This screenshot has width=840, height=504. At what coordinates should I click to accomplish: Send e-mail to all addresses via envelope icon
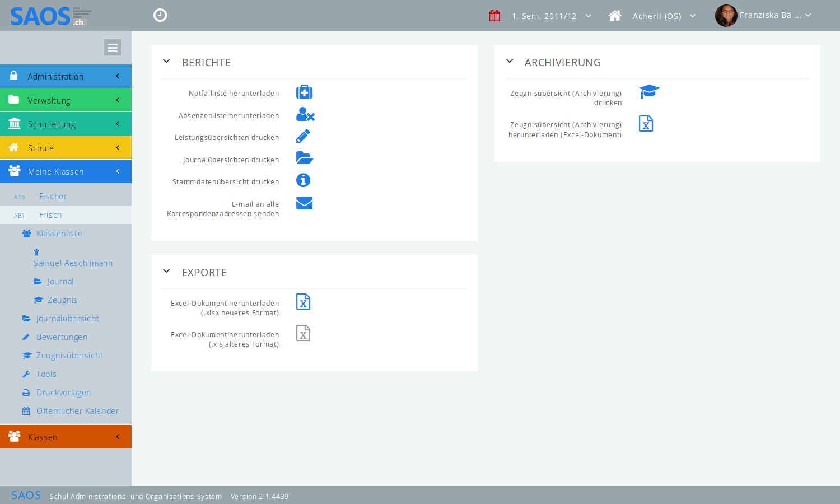pyautogui.click(x=304, y=203)
